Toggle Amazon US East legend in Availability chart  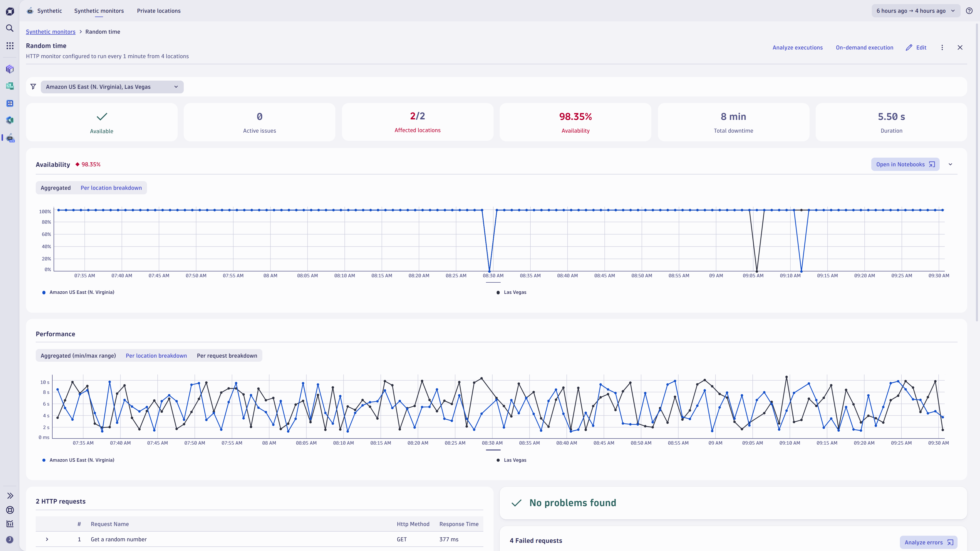78,292
